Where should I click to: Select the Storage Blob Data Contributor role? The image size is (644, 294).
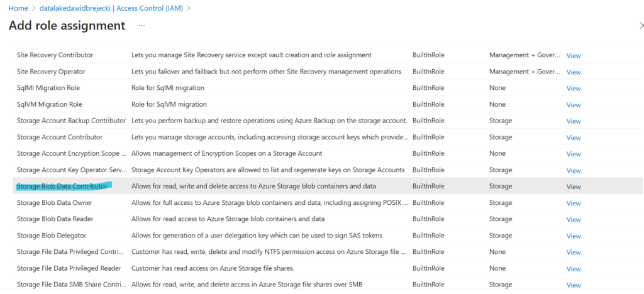tap(62, 187)
